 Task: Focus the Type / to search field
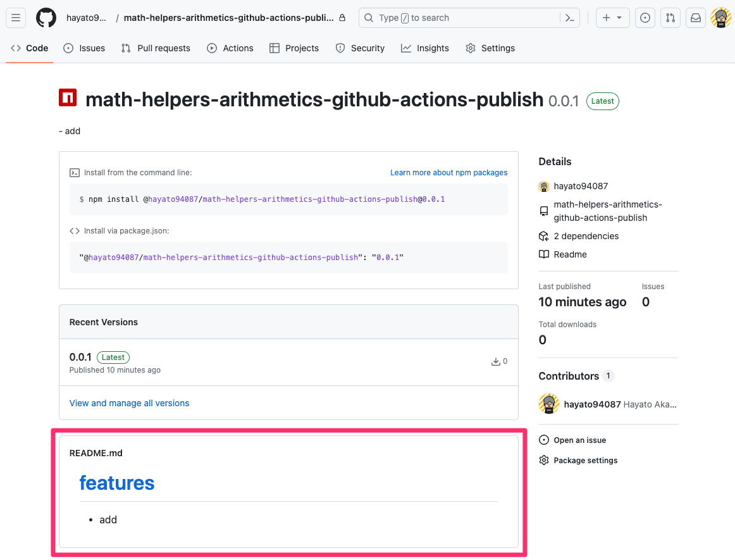coord(469,18)
